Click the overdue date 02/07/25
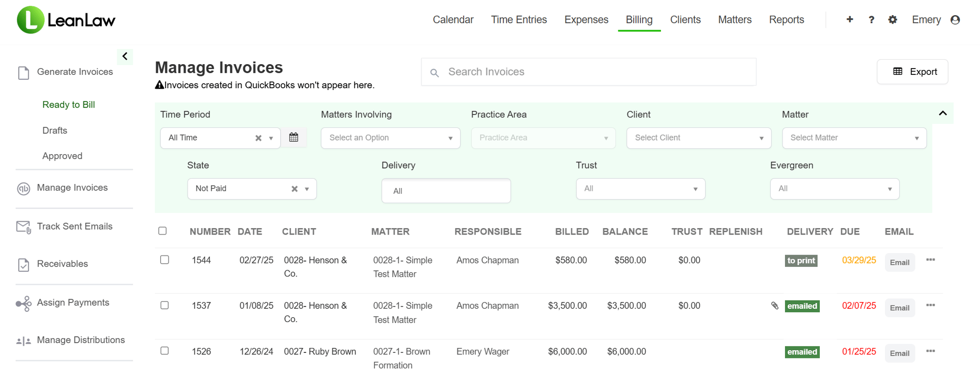Viewport: 980px width, 372px height. (859, 306)
